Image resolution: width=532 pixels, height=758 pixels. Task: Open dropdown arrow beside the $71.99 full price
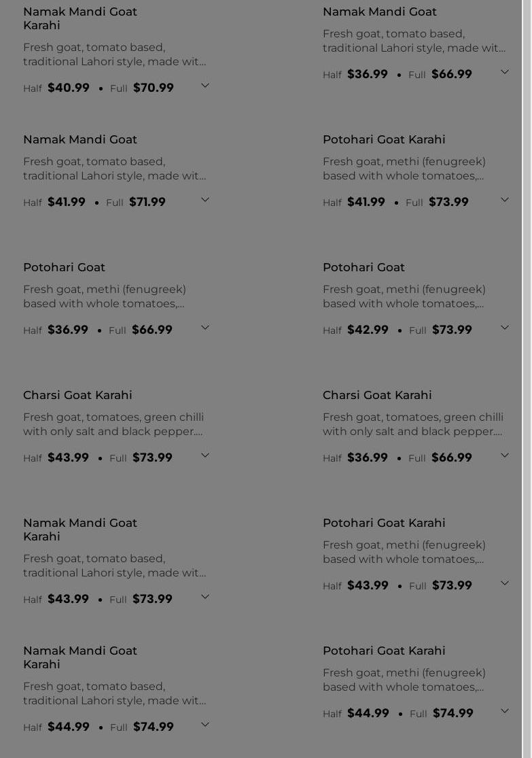[x=205, y=200]
